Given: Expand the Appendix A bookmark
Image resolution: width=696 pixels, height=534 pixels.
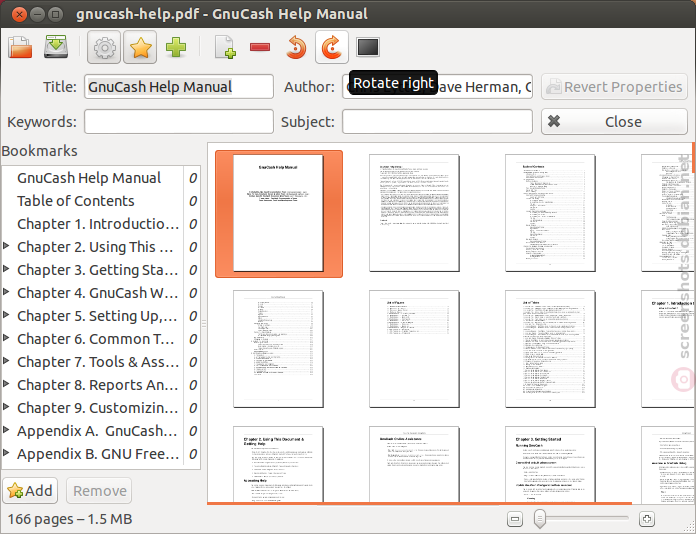Looking at the screenshot, I should (6, 430).
